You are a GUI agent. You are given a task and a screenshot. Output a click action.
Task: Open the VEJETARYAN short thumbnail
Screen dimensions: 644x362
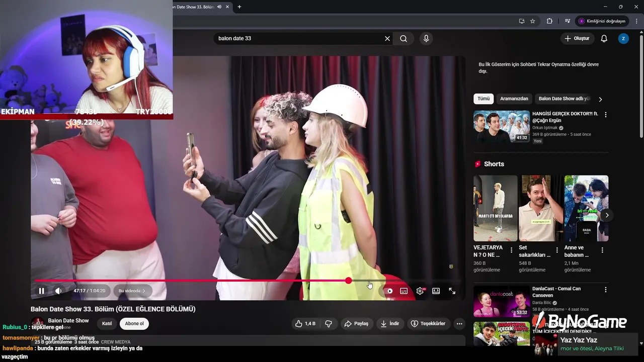(496, 208)
